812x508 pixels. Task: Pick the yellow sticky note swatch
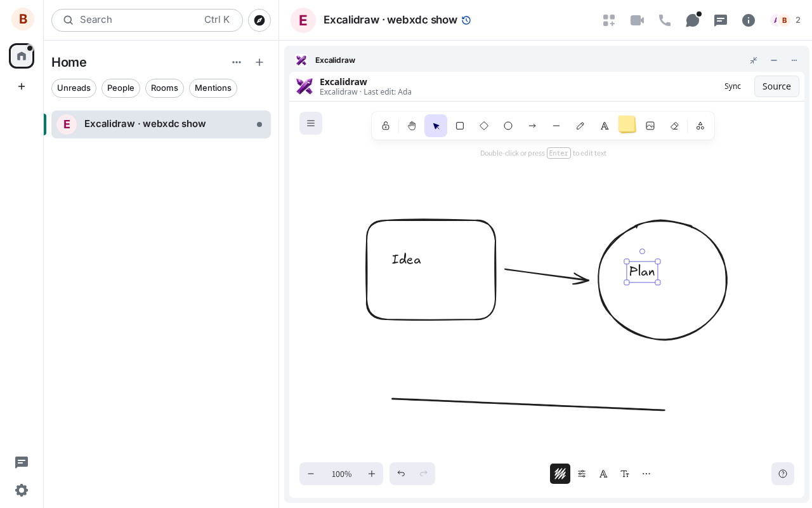point(627,124)
